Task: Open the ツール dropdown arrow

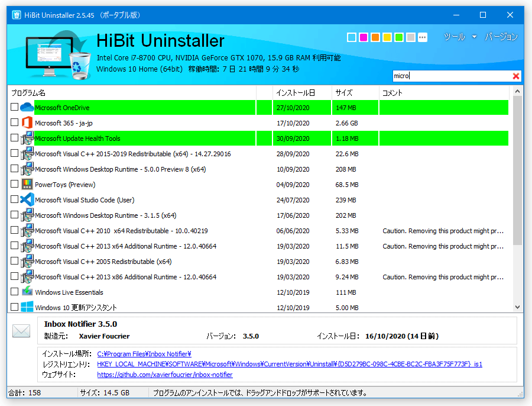Action: (x=474, y=37)
